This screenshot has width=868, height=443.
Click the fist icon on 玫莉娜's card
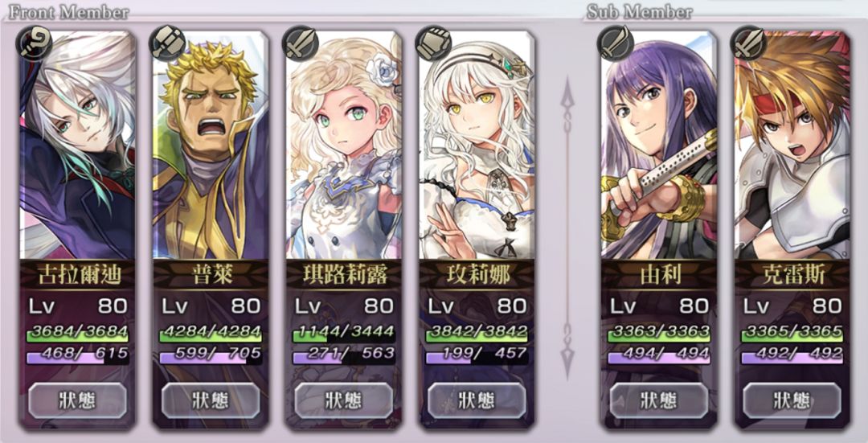tap(432, 43)
